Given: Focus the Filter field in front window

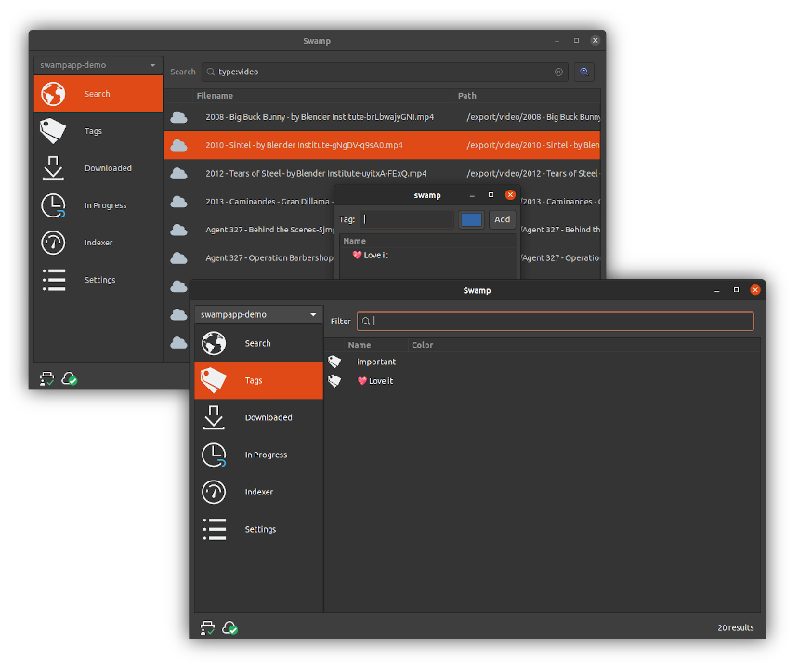Looking at the screenshot, I should click(x=556, y=322).
